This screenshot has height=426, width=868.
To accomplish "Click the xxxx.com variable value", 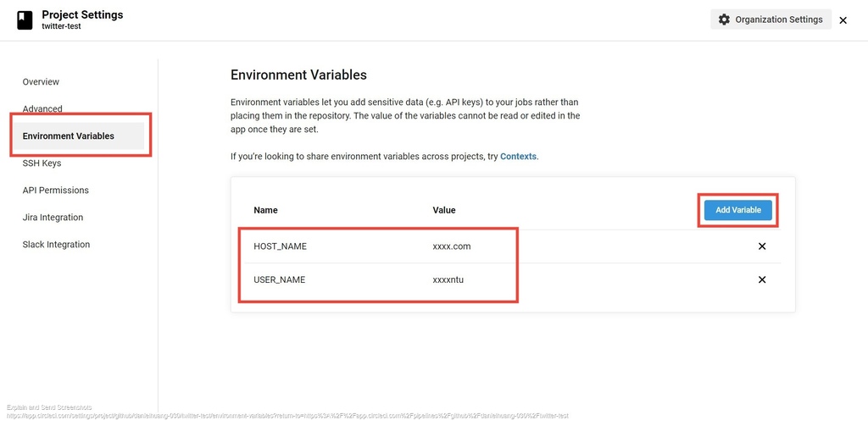I will tap(451, 246).
